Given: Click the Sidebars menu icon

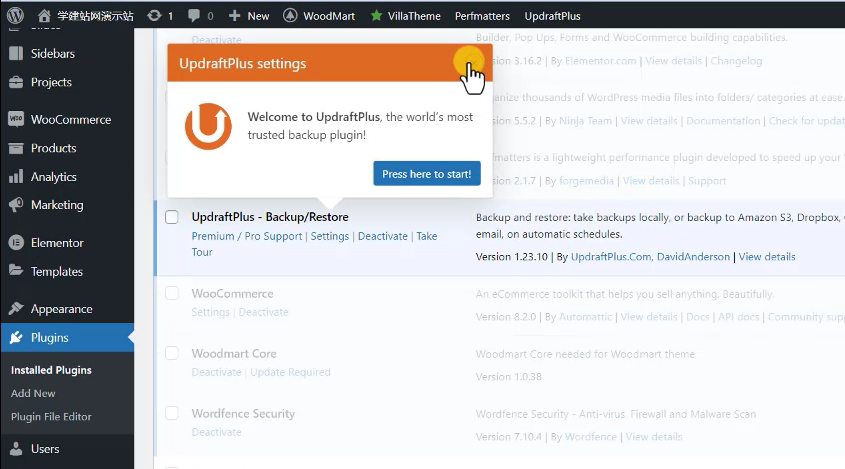Looking at the screenshot, I should coord(16,53).
